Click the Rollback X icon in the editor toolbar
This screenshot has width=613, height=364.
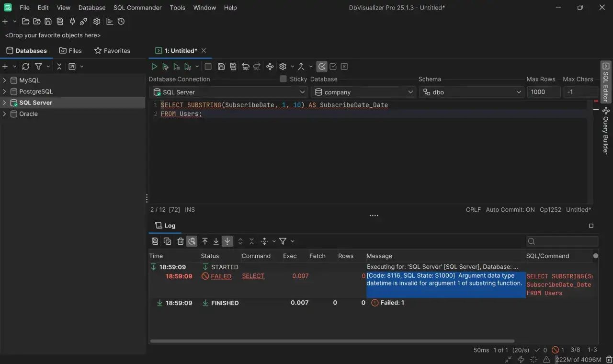point(344,67)
